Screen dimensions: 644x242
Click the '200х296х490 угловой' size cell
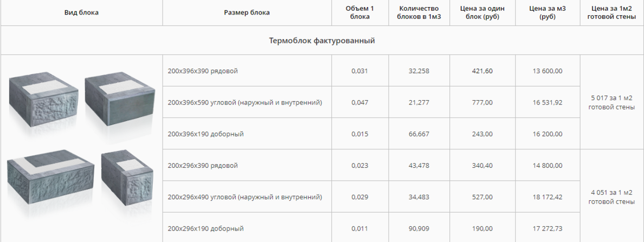point(247,197)
